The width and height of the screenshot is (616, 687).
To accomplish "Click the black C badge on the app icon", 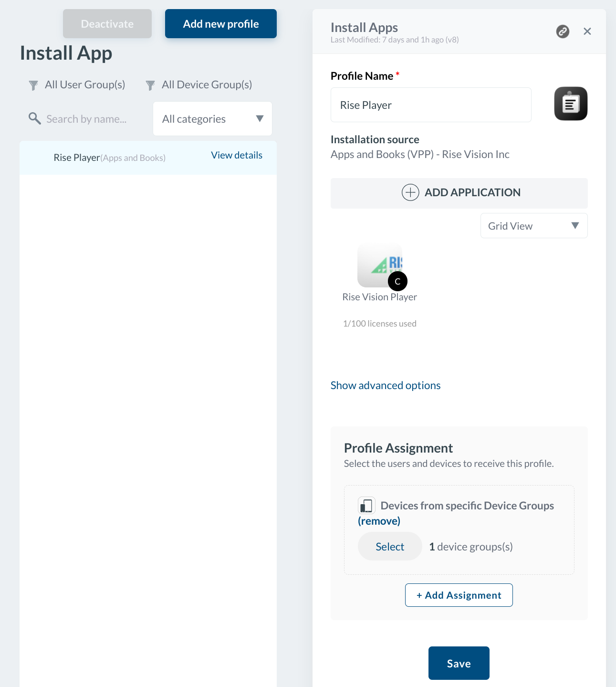I will click(397, 281).
